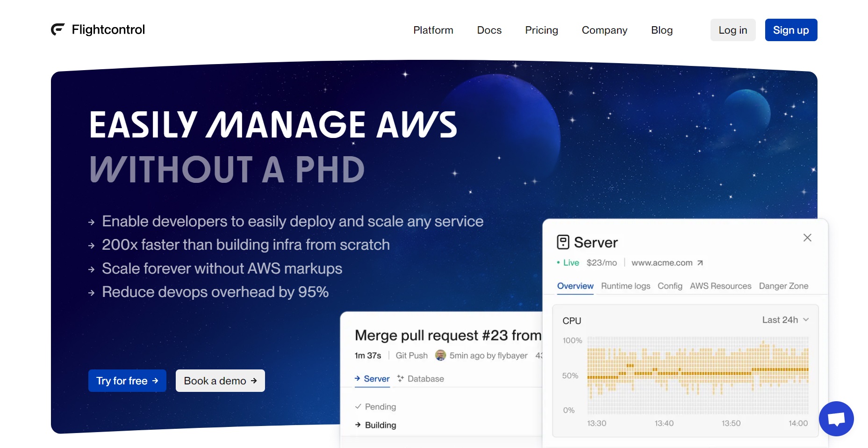Click the flybayer avatar
Viewport: 868px width, 448px height.
pyautogui.click(x=440, y=355)
